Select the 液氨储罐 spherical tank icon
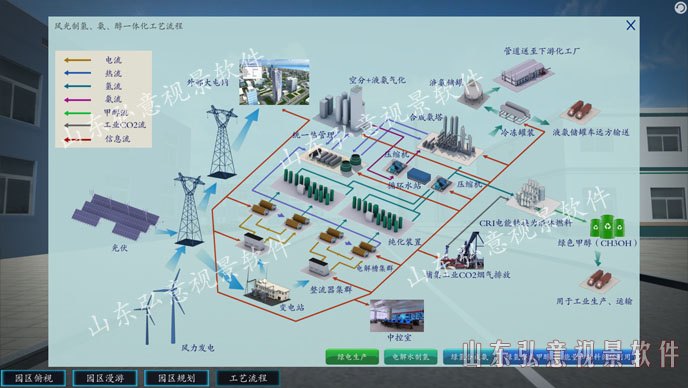Screen dimensions: 688x388 (473, 90)
